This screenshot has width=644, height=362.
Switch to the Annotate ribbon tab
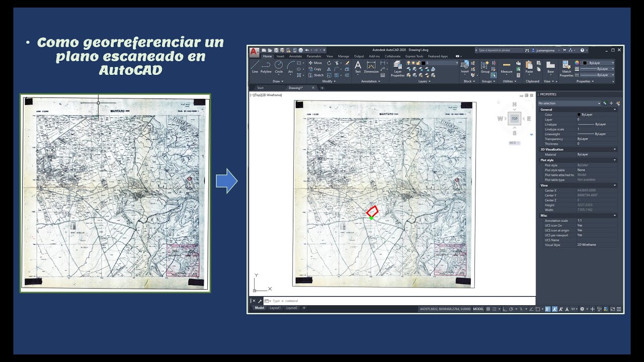295,56
